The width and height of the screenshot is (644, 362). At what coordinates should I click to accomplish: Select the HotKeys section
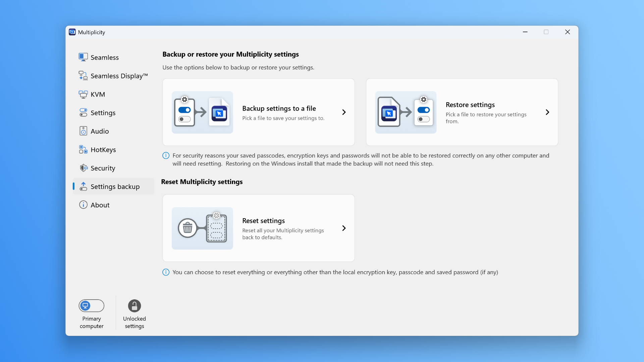pos(113,149)
